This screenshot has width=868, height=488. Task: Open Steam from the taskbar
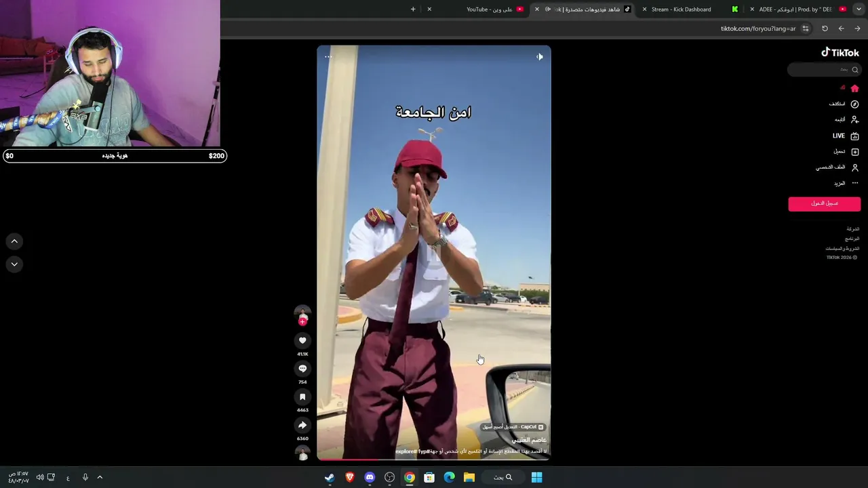click(x=330, y=477)
